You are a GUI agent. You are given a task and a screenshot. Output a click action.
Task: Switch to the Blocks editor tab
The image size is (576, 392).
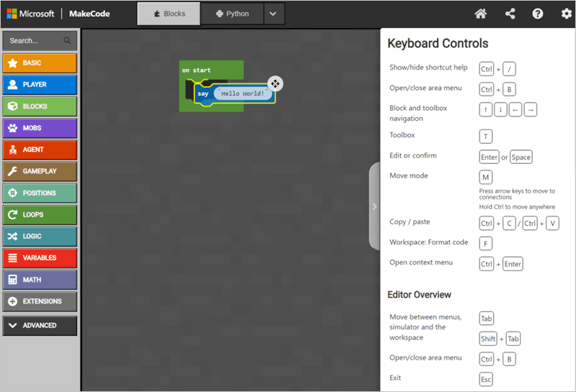[169, 14]
